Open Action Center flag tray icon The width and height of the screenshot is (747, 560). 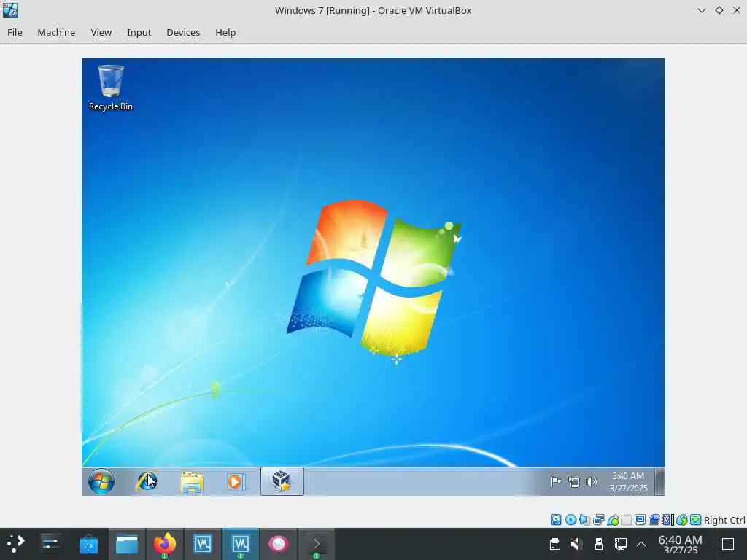coord(556,482)
